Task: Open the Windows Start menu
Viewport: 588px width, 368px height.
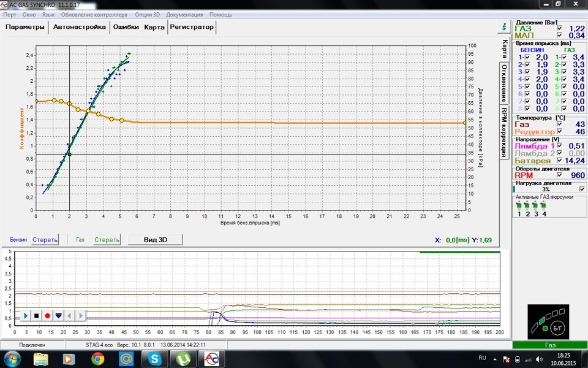Action: point(12,359)
